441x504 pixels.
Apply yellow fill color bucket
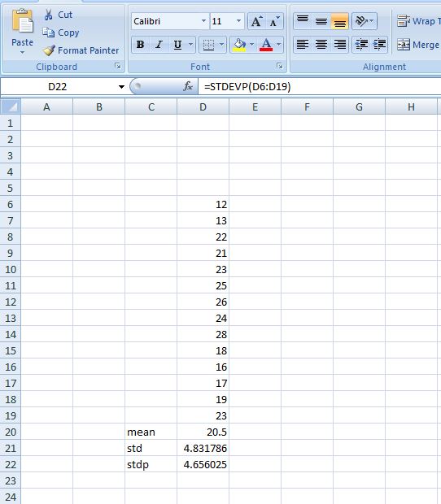pyautogui.click(x=240, y=45)
